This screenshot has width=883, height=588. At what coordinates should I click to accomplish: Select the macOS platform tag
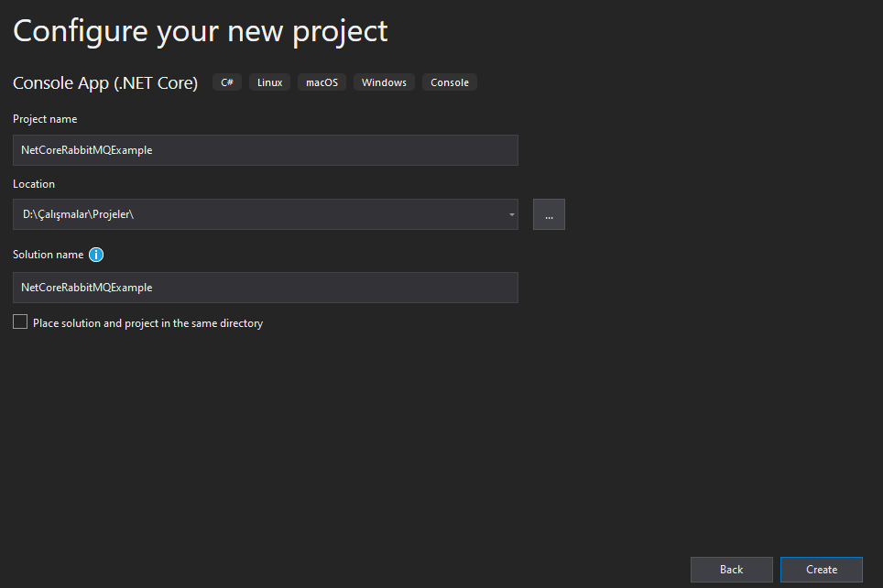pos(322,82)
